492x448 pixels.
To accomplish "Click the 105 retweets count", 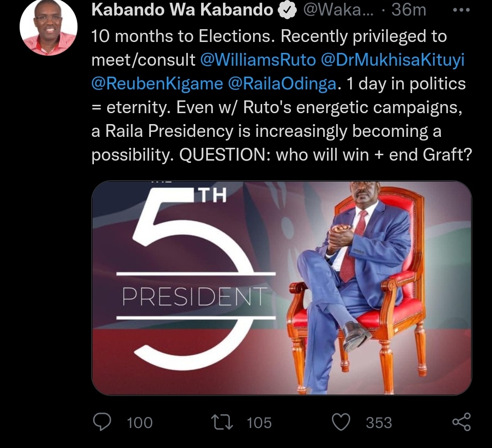I will click(x=259, y=422).
